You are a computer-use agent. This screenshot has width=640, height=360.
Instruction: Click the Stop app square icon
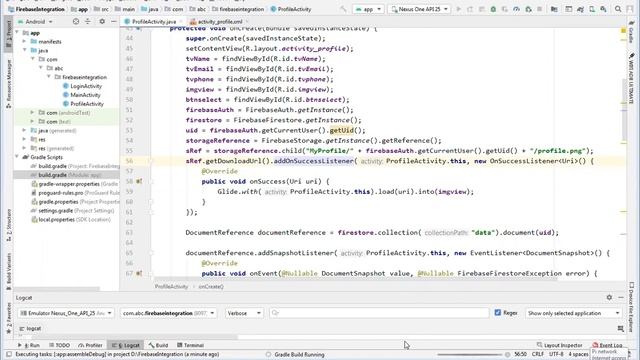(540, 9)
